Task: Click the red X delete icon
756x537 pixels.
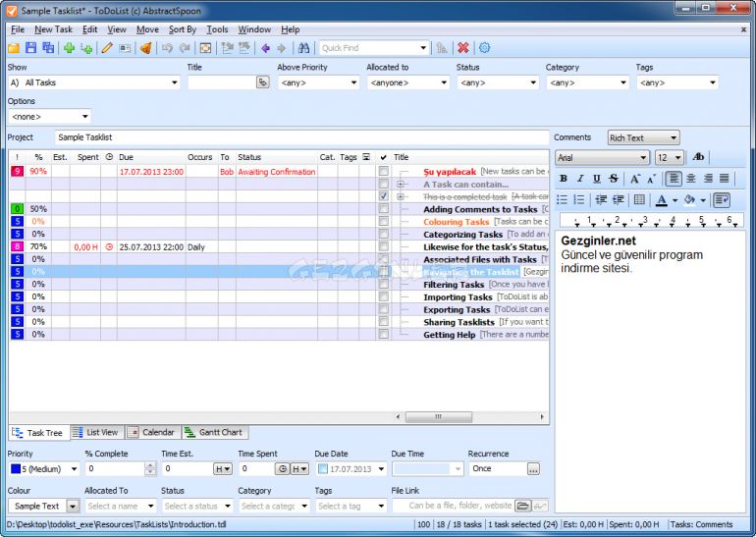Action: pos(463,48)
